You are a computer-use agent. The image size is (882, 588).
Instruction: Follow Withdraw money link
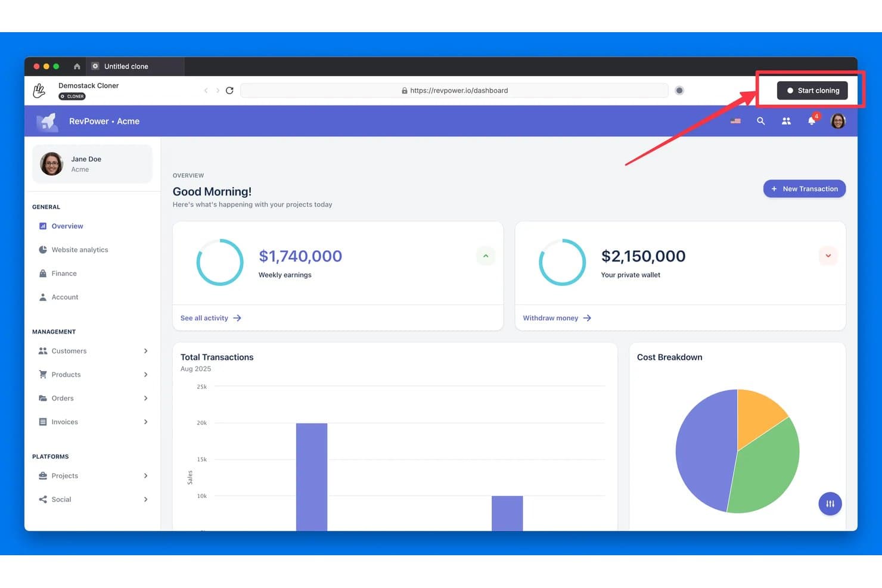click(557, 318)
